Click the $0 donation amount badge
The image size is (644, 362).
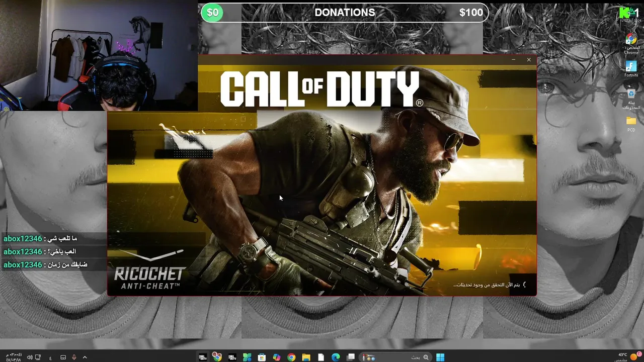[212, 13]
